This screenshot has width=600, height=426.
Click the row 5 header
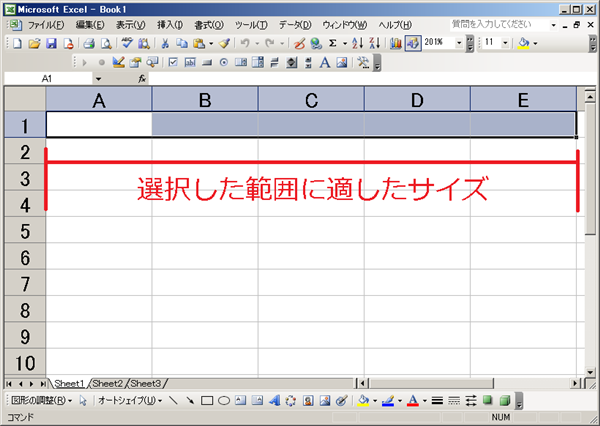click(25, 230)
